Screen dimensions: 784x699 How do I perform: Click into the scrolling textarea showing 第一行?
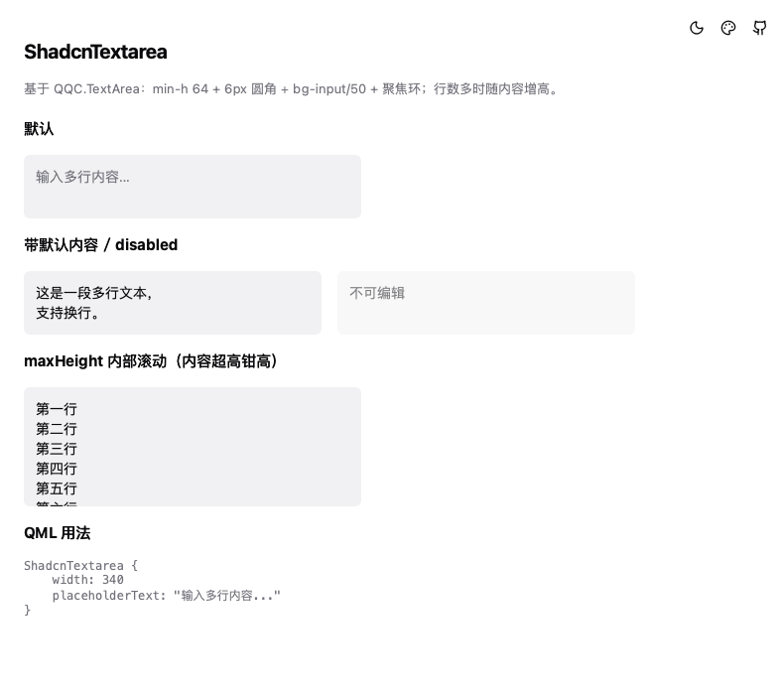click(x=193, y=447)
